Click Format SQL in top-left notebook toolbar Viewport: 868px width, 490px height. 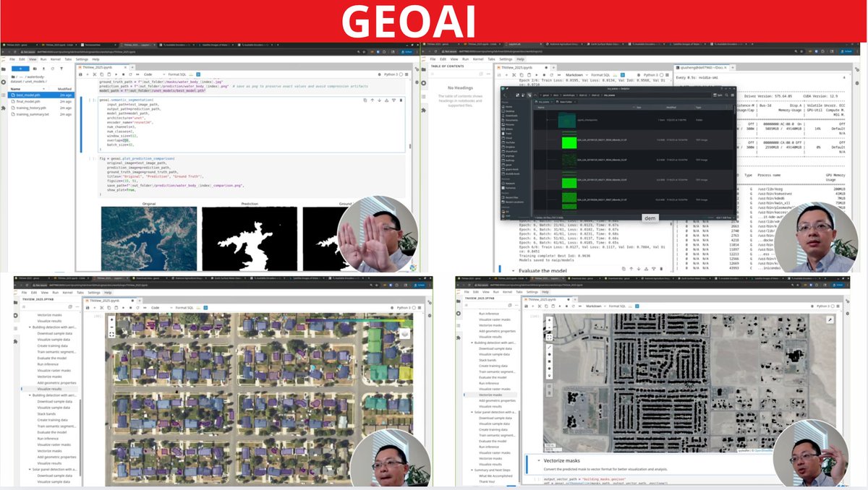pos(177,74)
